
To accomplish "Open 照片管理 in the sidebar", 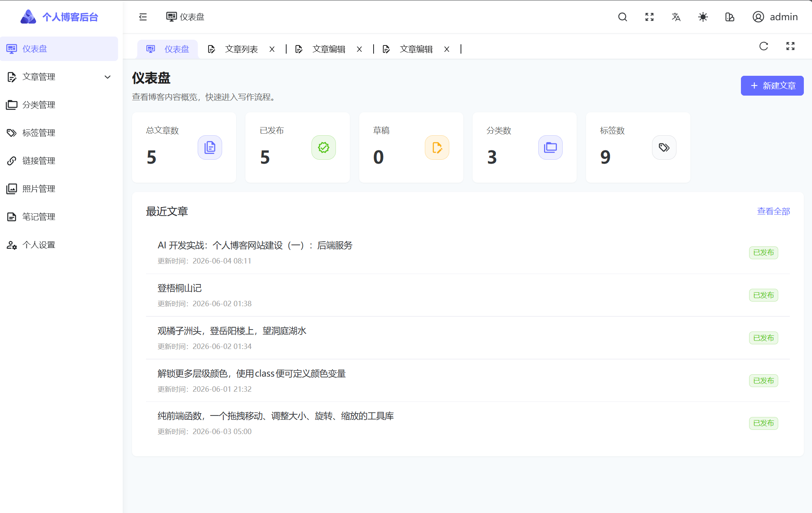I will (59, 188).
